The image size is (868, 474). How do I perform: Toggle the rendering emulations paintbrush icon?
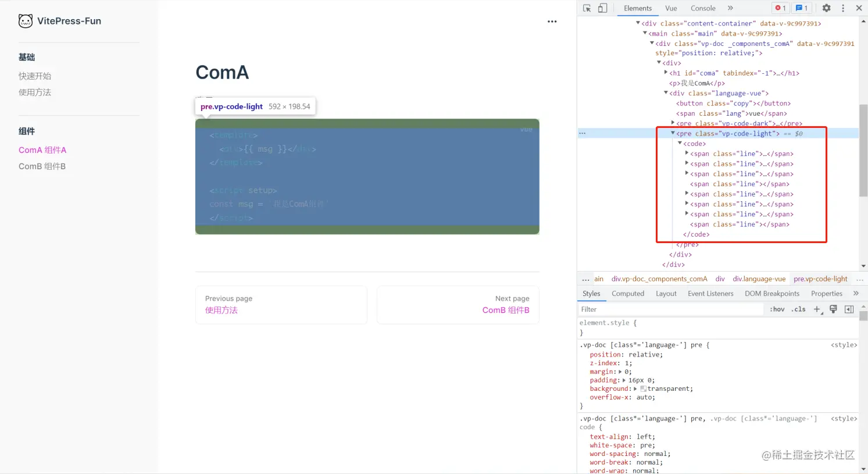[833, 309]
